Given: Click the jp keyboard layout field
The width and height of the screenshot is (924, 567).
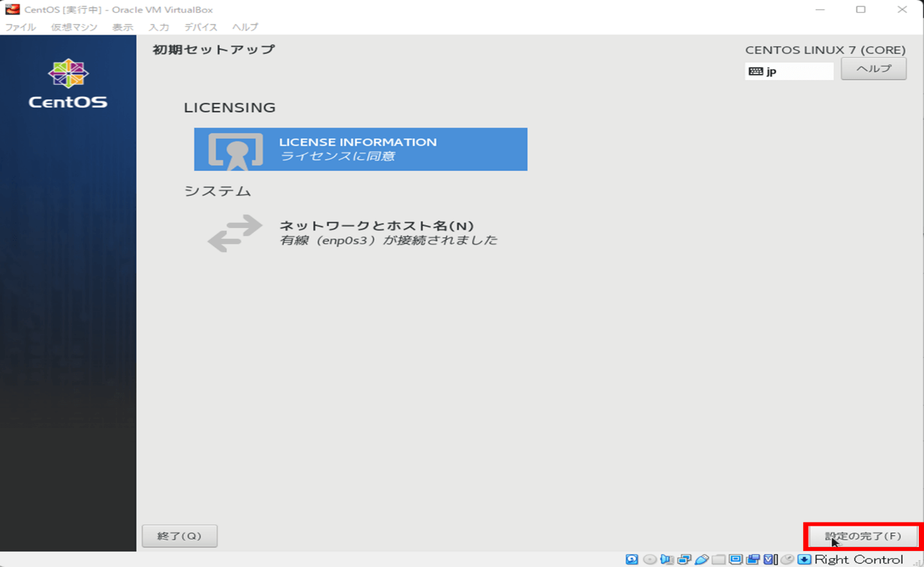Looking at the screenshot, I should tap(790, 71).
